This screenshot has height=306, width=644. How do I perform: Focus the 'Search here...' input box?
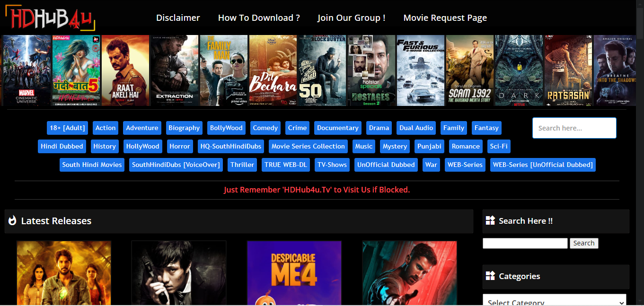click(574, 128)
